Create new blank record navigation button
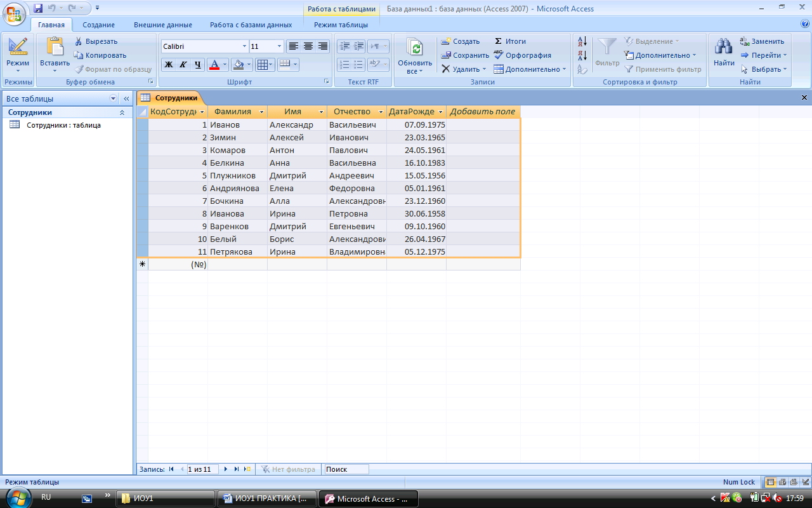This screenshot has width=812, height=508. click(x=248, y=469)
